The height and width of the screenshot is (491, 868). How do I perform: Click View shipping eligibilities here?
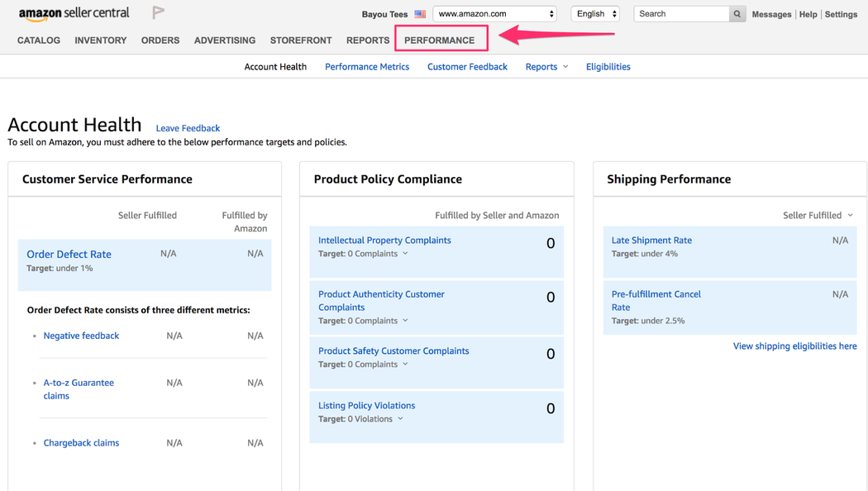pos(794,346)
